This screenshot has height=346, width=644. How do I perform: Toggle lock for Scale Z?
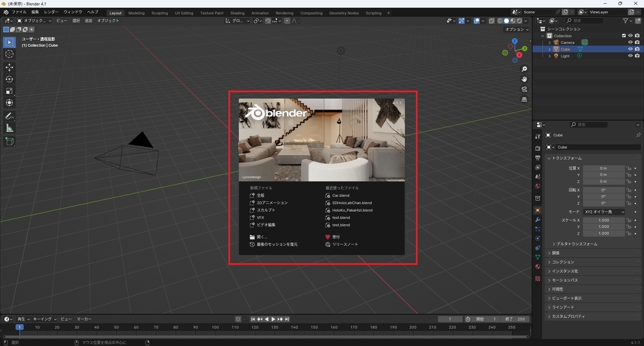(629, 233)
